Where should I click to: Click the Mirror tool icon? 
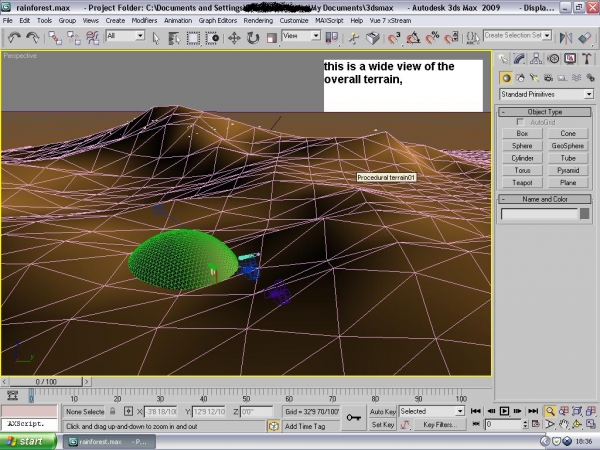pos(566,38)
